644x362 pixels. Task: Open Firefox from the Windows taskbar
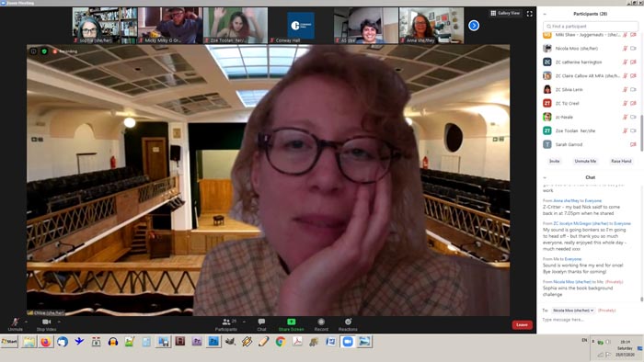coord(46,342)
